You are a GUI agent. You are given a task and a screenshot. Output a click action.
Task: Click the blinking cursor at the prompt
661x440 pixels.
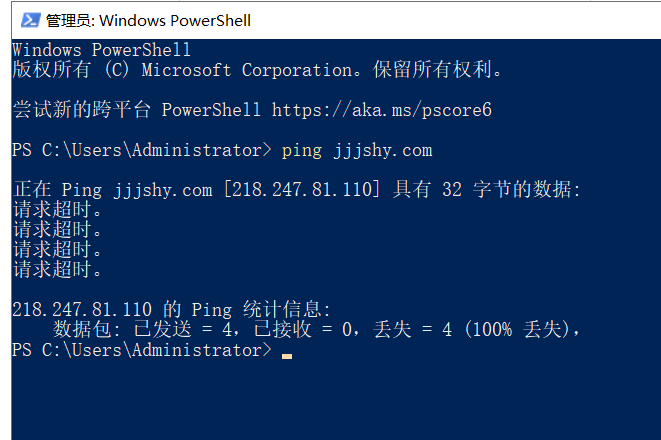287,355
